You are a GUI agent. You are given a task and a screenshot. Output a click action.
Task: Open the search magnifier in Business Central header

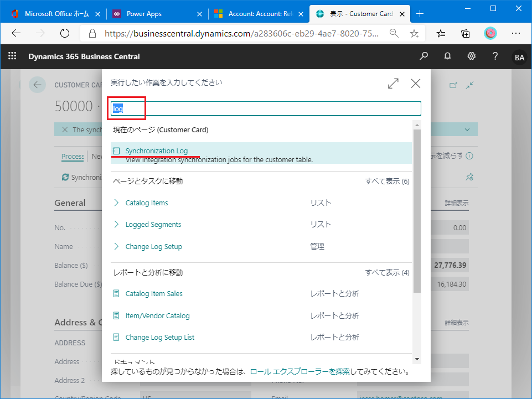tap(423, 56)
